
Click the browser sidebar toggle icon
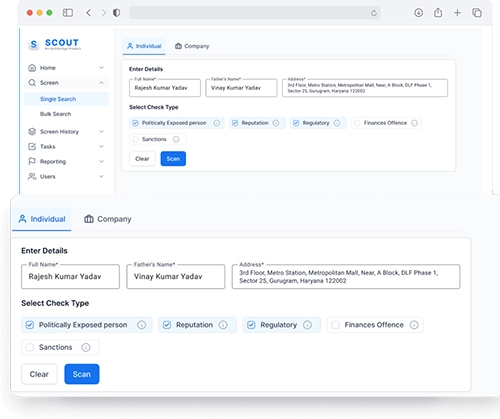[68, 13]
